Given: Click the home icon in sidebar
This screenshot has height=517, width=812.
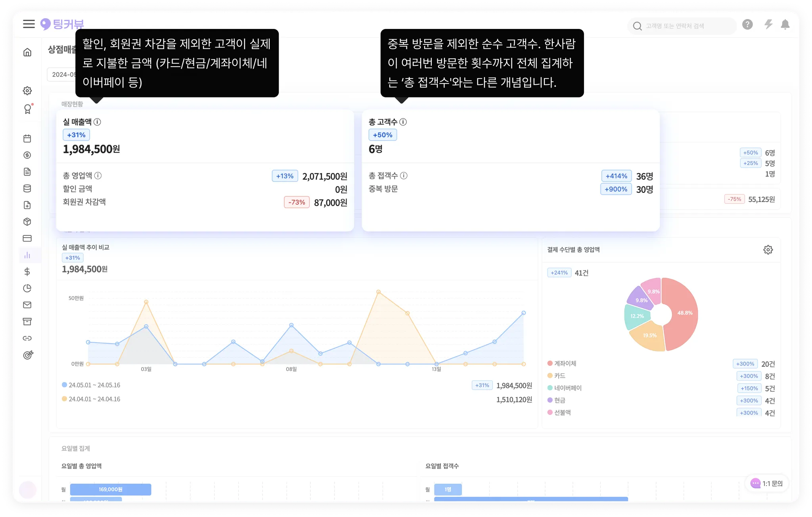Looking at the screenshot, I should click(27, 52).
